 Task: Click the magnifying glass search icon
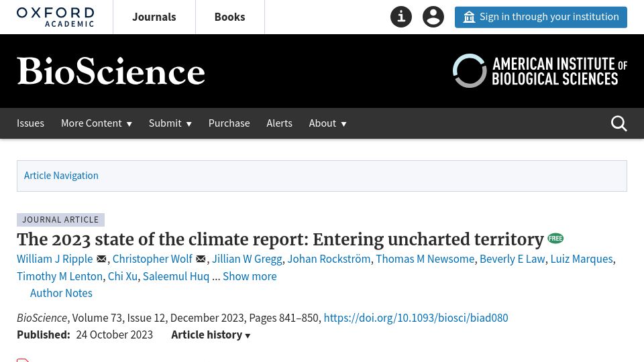pos(619,123)
